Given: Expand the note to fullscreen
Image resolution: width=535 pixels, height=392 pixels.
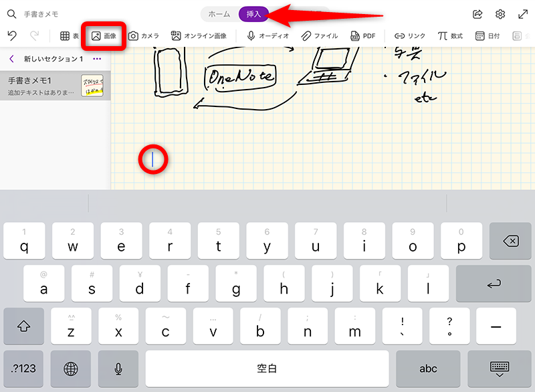Looking at the screenshot, I should pos(523,13).
